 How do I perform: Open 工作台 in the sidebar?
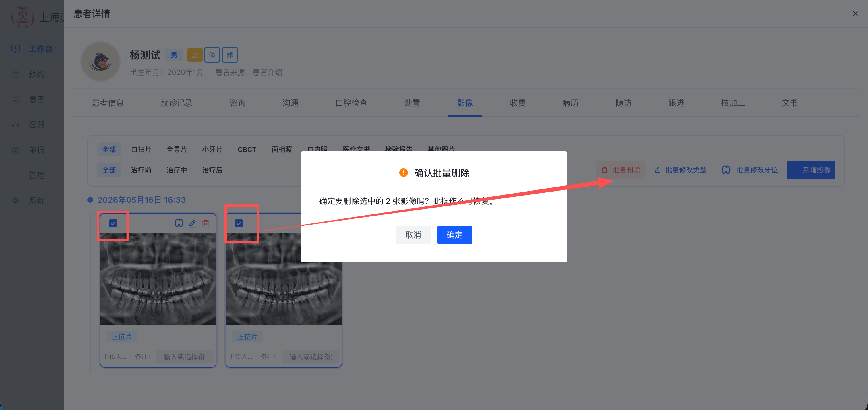click(32, 49)
